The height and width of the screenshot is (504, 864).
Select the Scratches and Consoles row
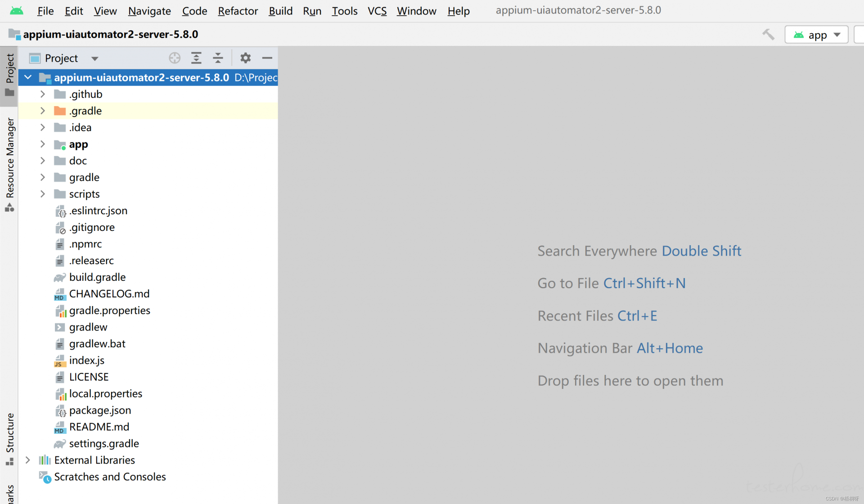coord(148,477)
